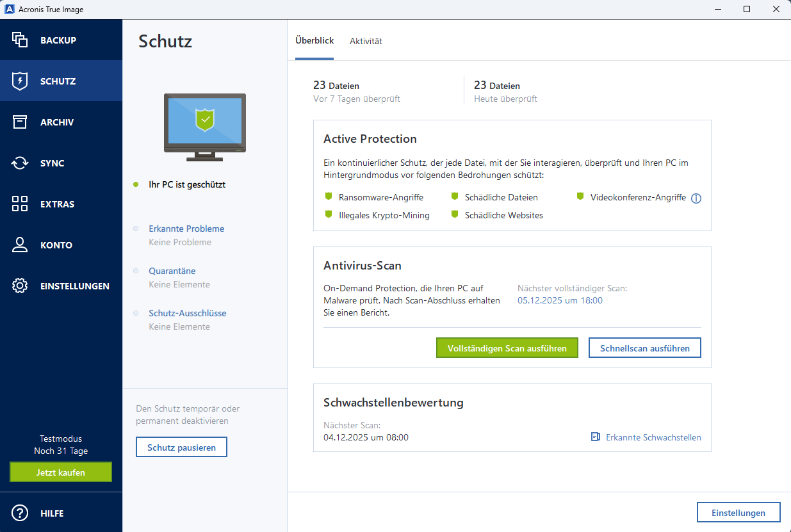
Task: Select the Quarantäne status item
Action: tap(172, 271)
